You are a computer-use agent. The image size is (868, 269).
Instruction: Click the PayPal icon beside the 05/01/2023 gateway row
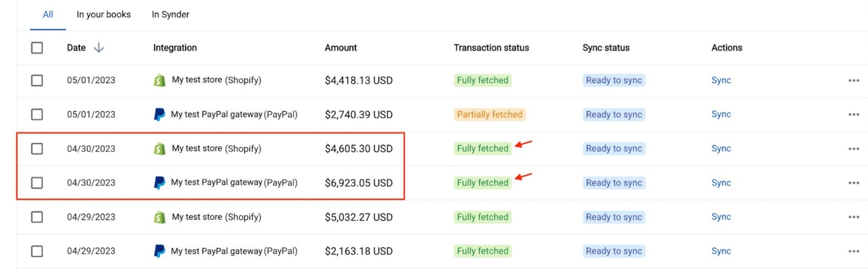[159, 114]
